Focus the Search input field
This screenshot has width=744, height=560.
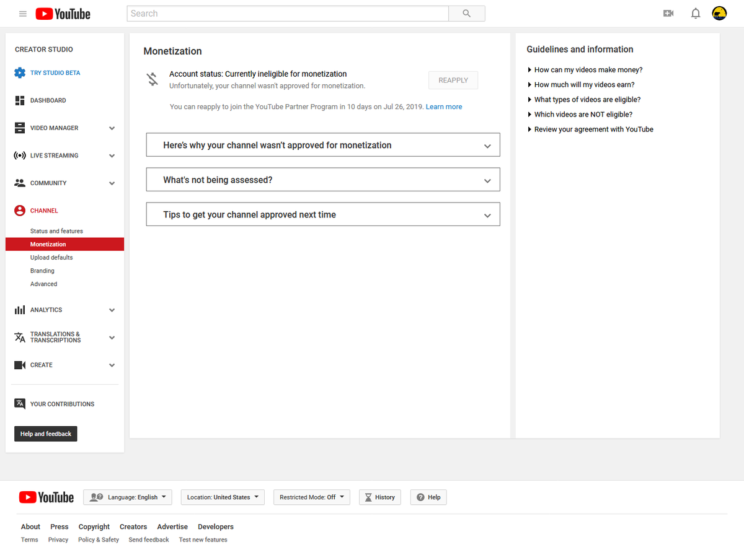[x=288, y=14]
